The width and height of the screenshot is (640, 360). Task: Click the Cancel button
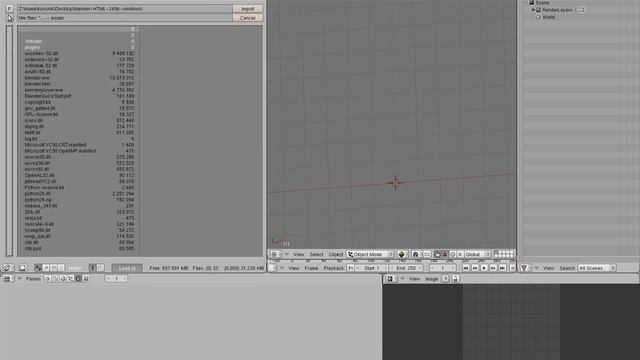click(x=248, y=18)
